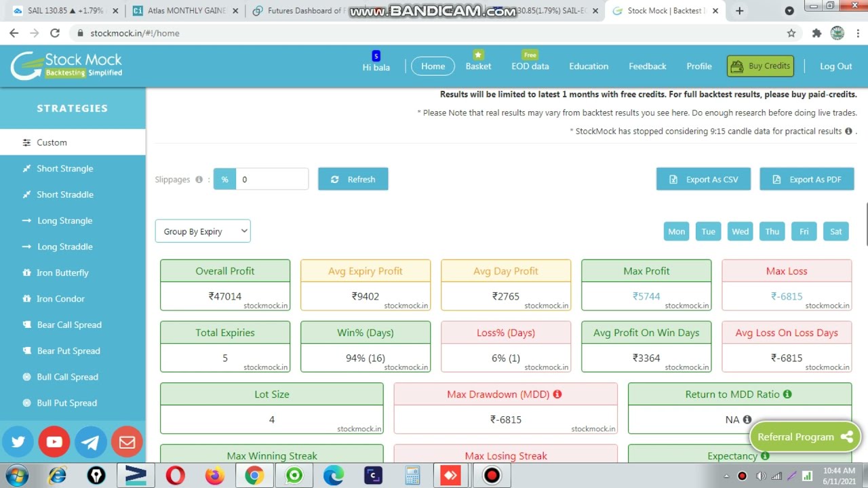The width and height of the screenshot is (868, 488).
Task: Export results as PDF
Action: pos(807,179)
